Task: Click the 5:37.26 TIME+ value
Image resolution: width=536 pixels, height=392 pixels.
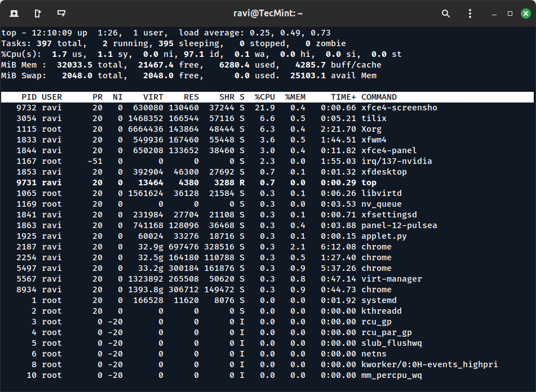Action: tap(338, 268)
